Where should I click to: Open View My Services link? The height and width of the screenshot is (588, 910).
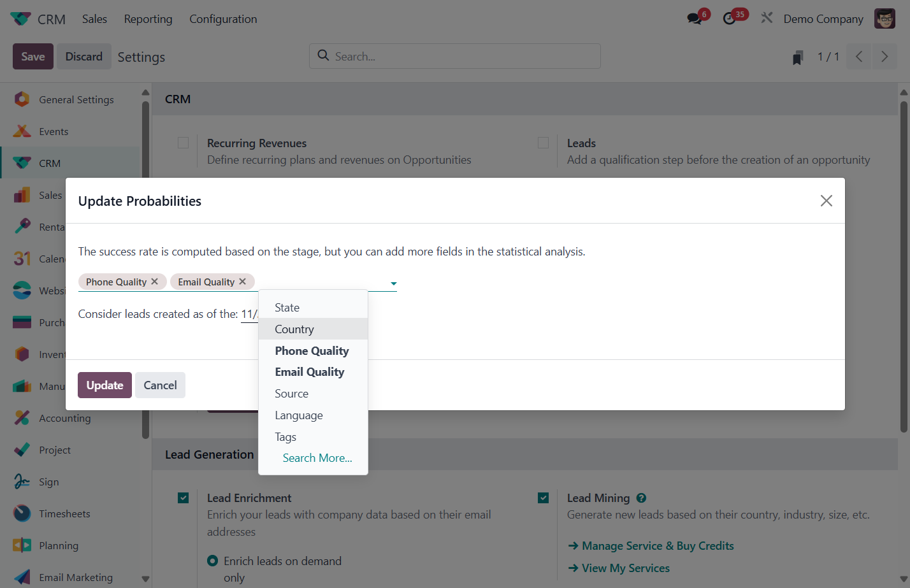(619, 568)
